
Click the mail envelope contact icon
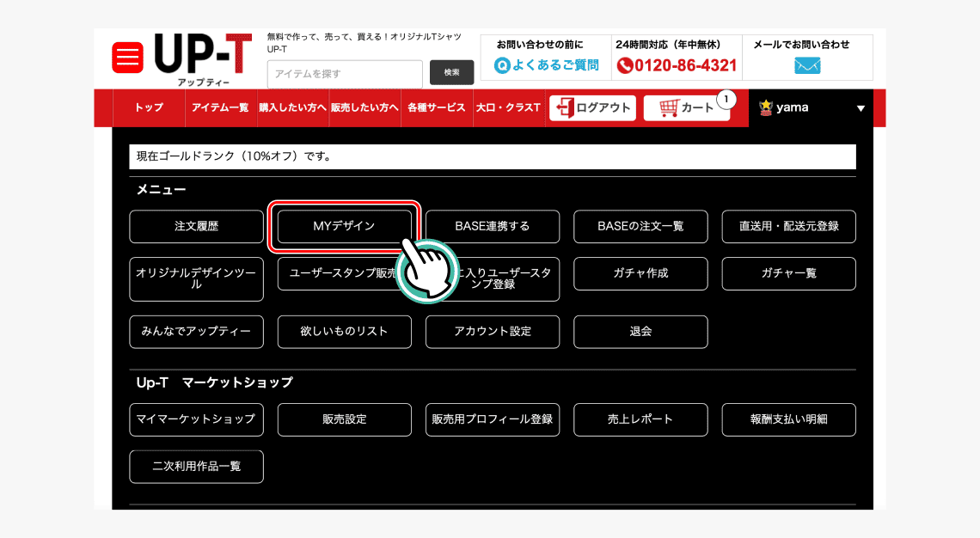coord(807,65)
